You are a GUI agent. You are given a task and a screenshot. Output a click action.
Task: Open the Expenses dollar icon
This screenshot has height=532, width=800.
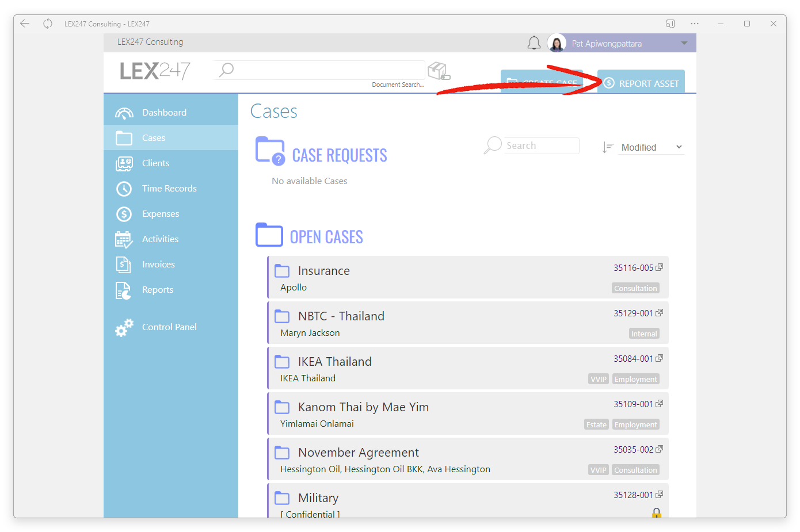[124, 214]
